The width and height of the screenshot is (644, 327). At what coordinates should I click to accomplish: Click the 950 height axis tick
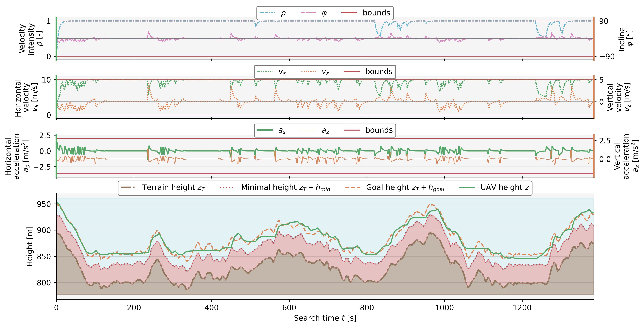[x=44, y=204]
